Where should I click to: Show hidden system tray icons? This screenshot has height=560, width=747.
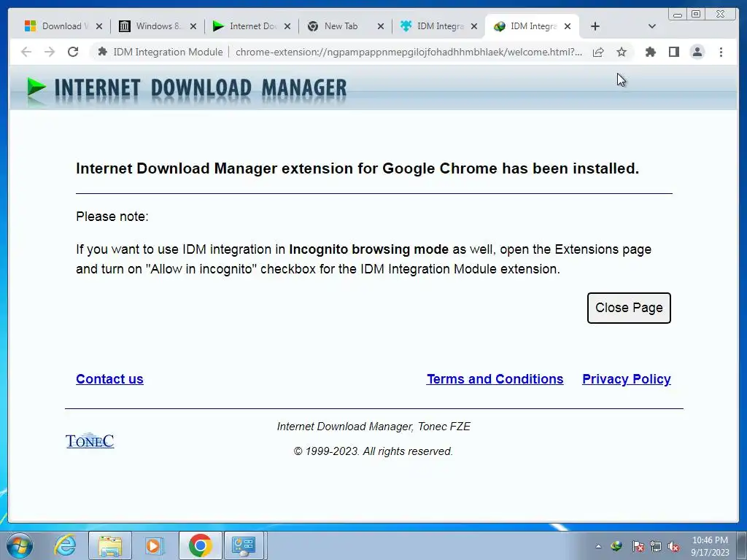point(598,546)
